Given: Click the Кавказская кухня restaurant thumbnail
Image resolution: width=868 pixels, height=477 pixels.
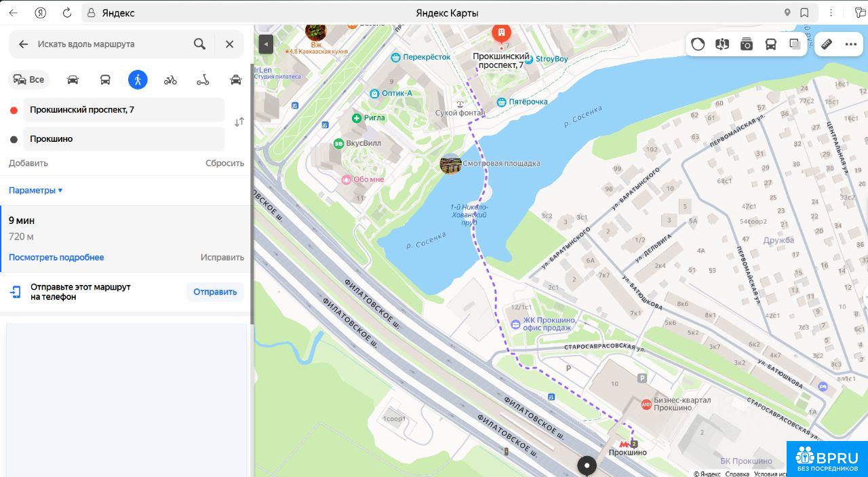Looking at the screenshot, I should coord(315,31).
